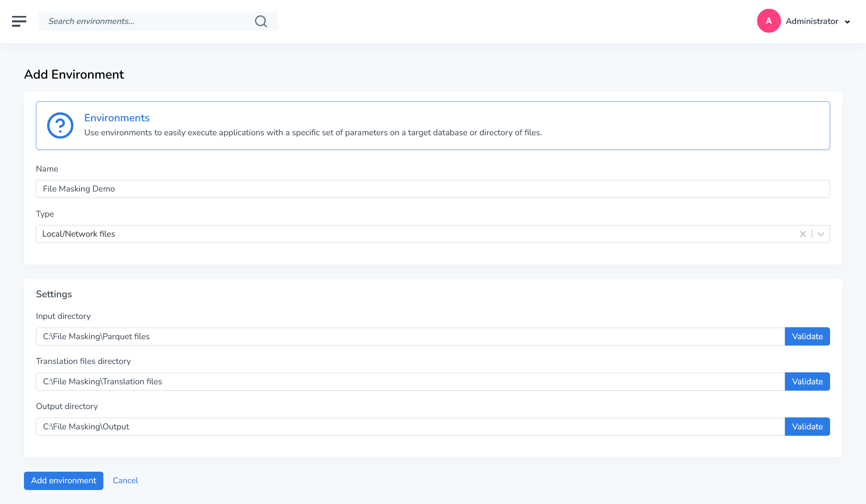
Task: Open the hamburger navigation menu
Action: 19,21
